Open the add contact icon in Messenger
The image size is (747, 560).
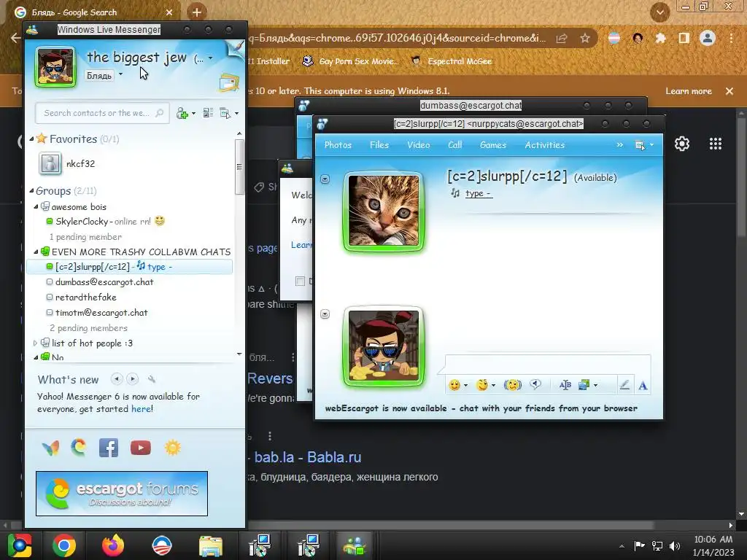coord(185,113)
